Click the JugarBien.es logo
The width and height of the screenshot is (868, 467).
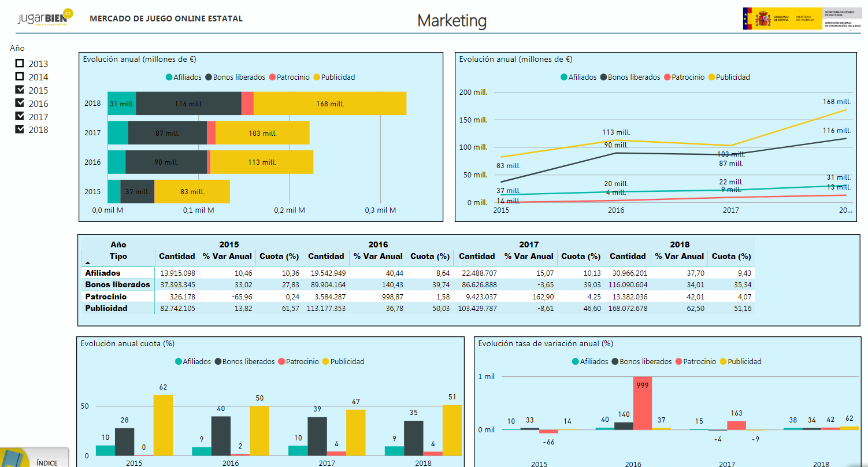[46, 18]
